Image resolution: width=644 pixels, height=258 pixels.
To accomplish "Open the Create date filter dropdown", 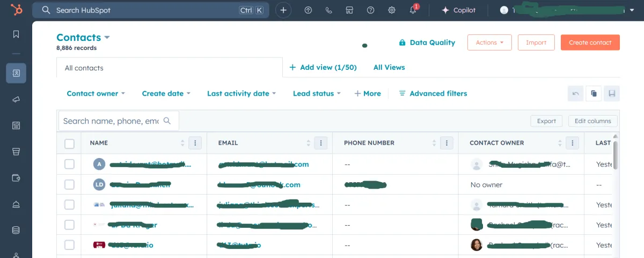I will tap(166, 94).
